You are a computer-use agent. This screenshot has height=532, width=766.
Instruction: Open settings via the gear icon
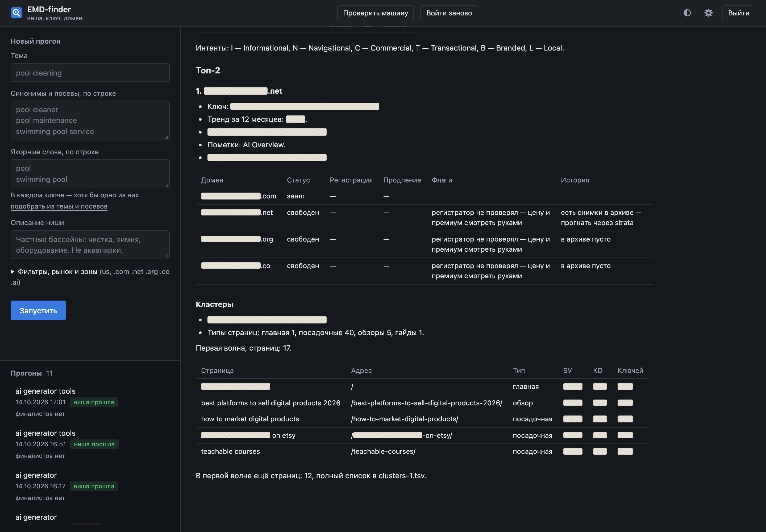pos(708,13)
